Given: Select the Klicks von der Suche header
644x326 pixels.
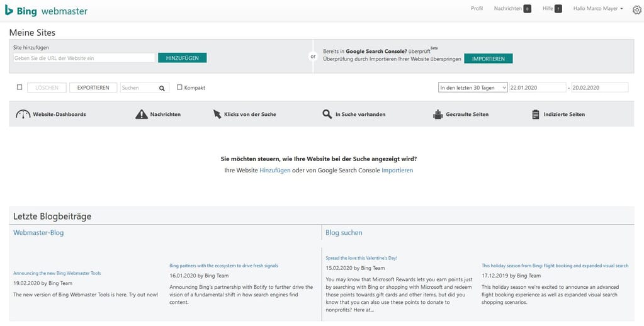Looking at the screenshot, I should [x=250, y=114].
